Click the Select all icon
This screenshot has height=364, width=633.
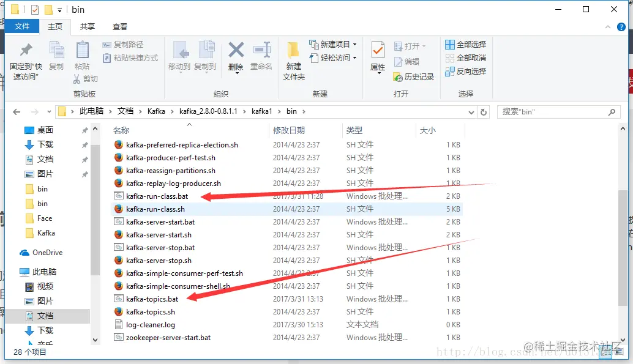tap(450, 45)
